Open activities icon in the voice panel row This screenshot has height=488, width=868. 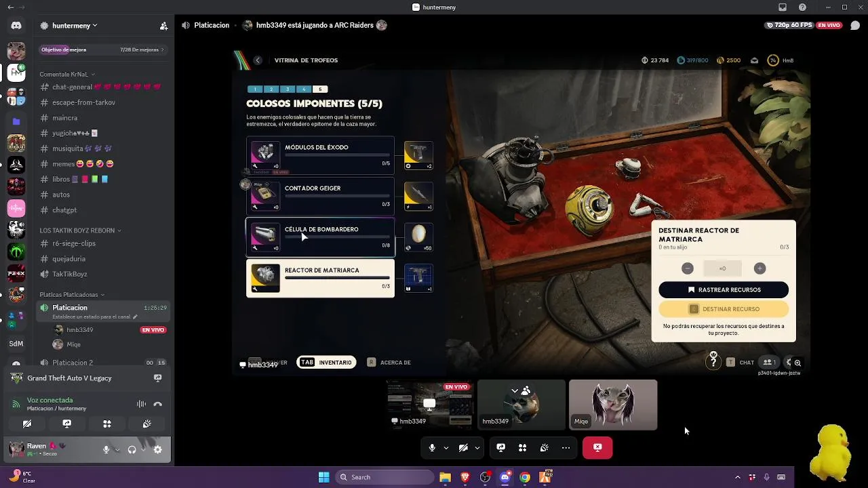106,424
